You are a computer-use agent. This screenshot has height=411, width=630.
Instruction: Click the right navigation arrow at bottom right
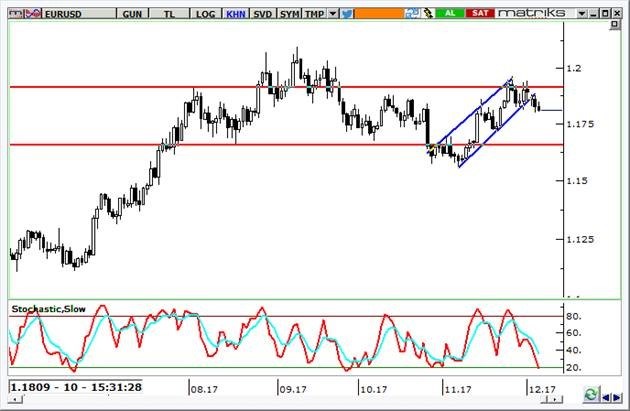point(619,394)
